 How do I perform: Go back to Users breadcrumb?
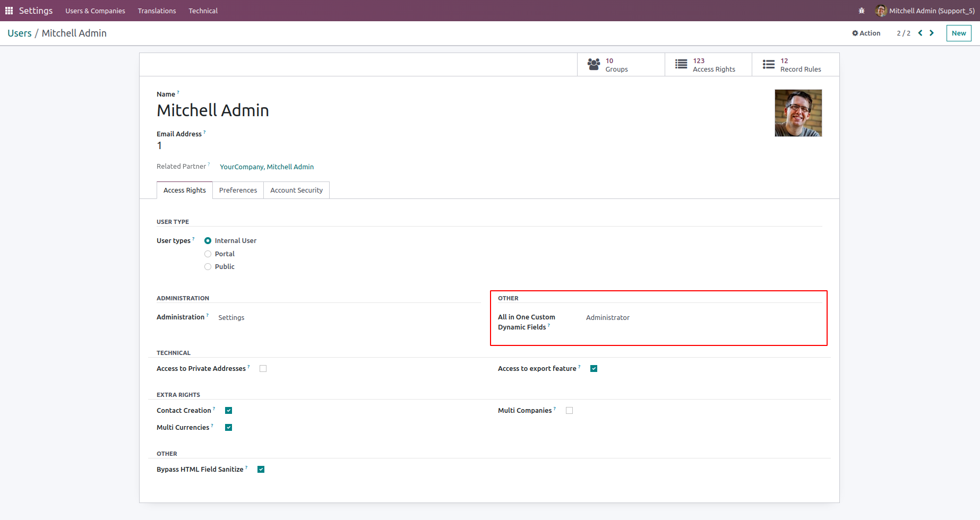pos(20,33)
